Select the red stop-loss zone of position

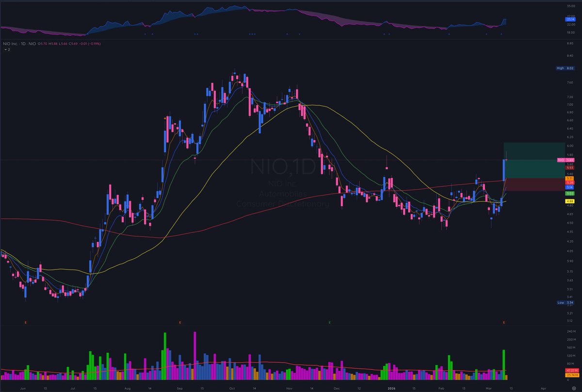[534, 185]
